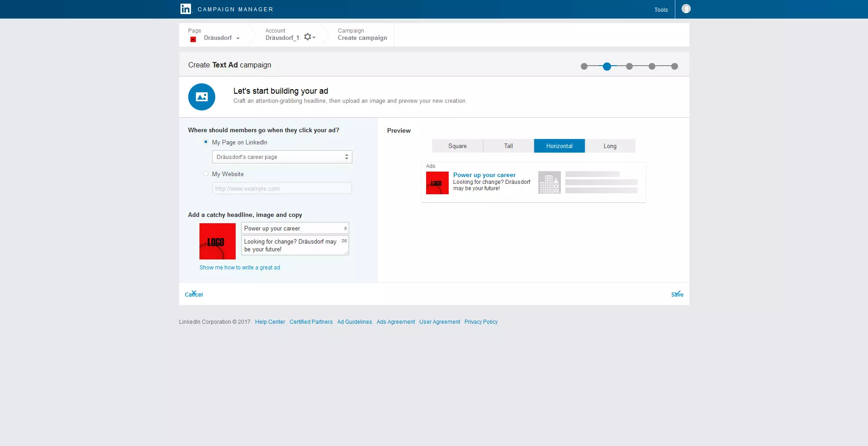Switch preview to Square tab
This screenshot has height=446, width=868.
point(457,146)
